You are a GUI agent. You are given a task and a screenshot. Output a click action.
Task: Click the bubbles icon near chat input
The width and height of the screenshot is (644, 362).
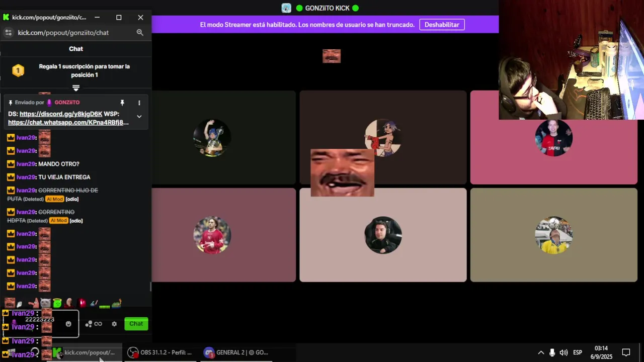point(89,324)
